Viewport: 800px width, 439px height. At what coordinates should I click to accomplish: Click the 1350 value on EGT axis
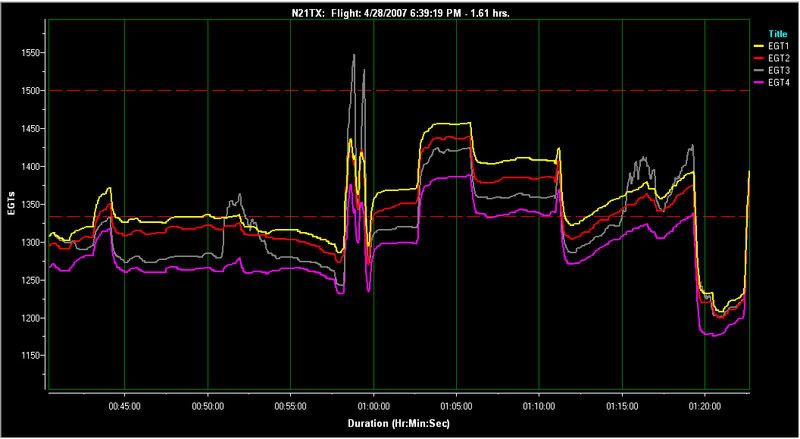tap(30, 205)
